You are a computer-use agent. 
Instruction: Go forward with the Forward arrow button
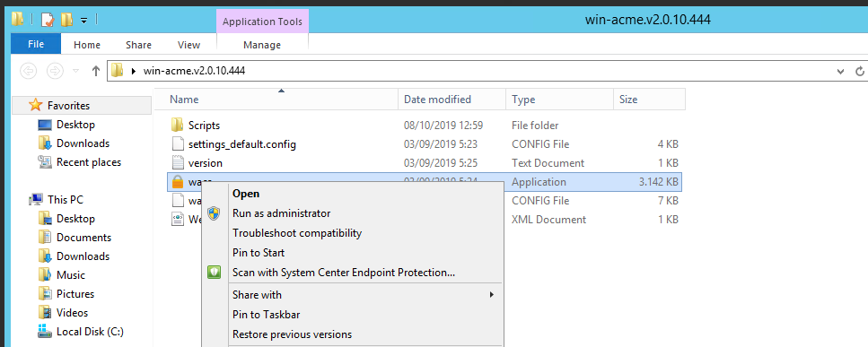(x=55, y=71)
